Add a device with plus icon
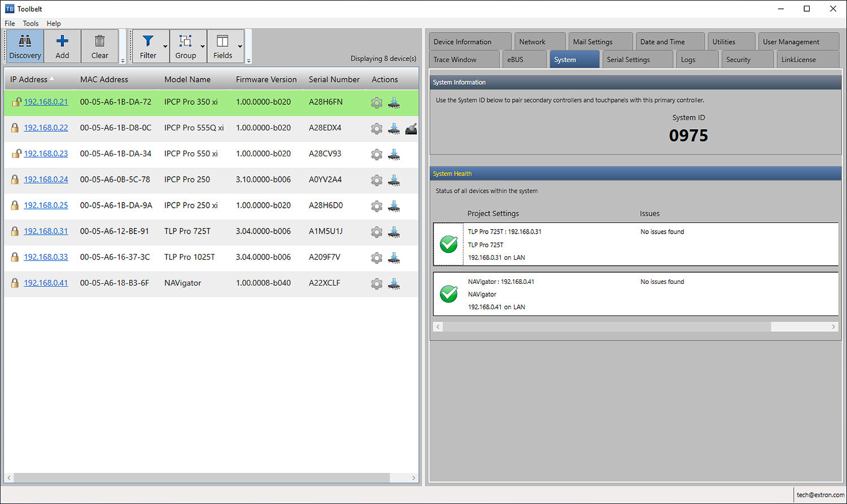 tap(62, 46)
